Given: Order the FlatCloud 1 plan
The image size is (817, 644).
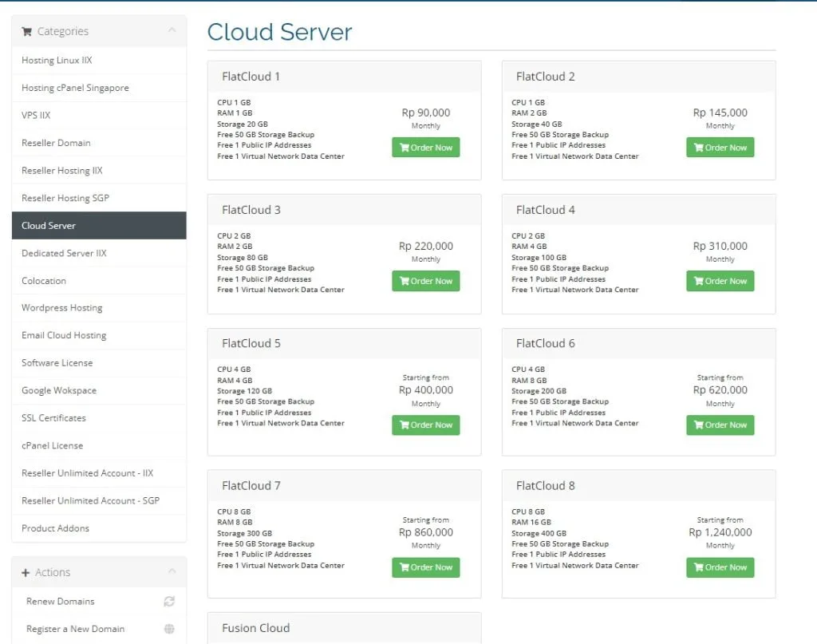Looking at the screenshot, I should point(425,148).
